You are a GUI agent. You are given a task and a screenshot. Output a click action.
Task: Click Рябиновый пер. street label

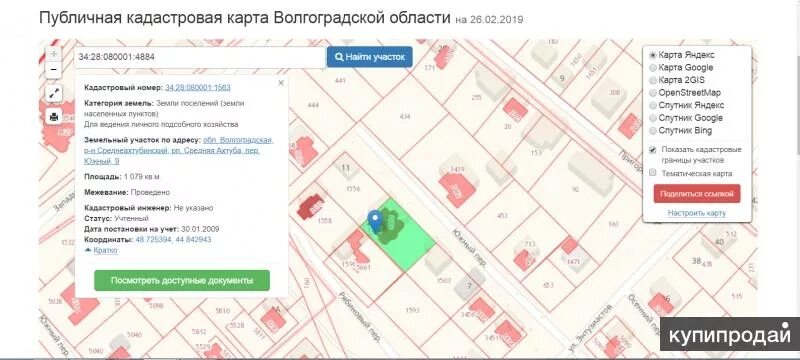pos(360,316)
